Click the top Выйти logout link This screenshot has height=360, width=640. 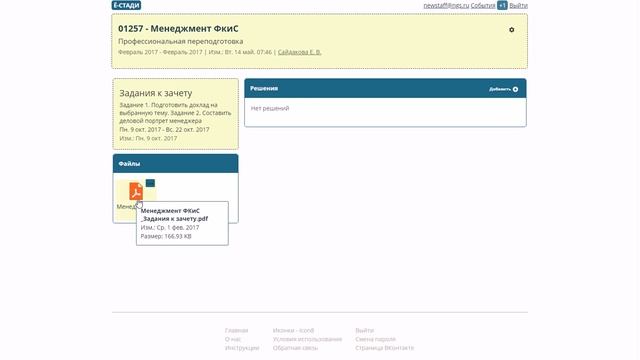click(x=518, y=6)
